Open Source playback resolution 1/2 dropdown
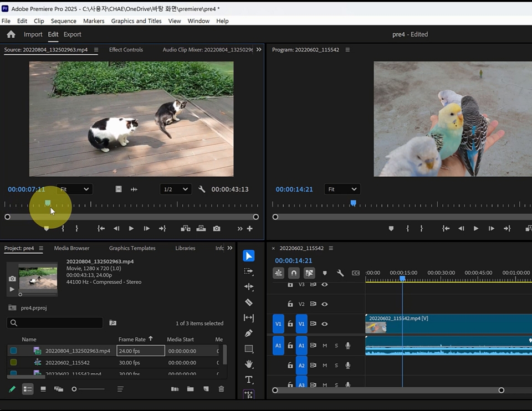Viewport: 532px width, 411px height. tap(176, 189)
